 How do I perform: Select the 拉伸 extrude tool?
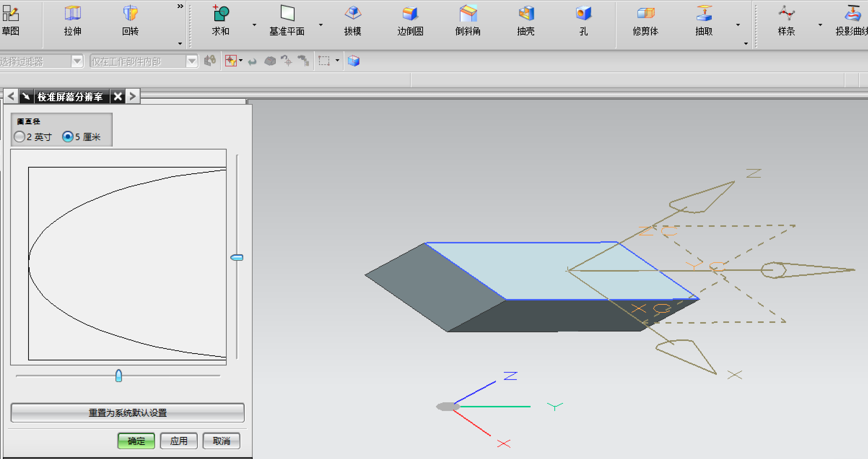73,20
